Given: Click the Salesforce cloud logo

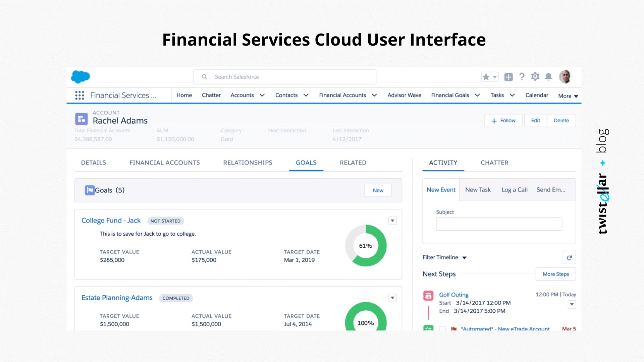Looking at the screenshot, I should pyautogui.click(x=80, y=77).
